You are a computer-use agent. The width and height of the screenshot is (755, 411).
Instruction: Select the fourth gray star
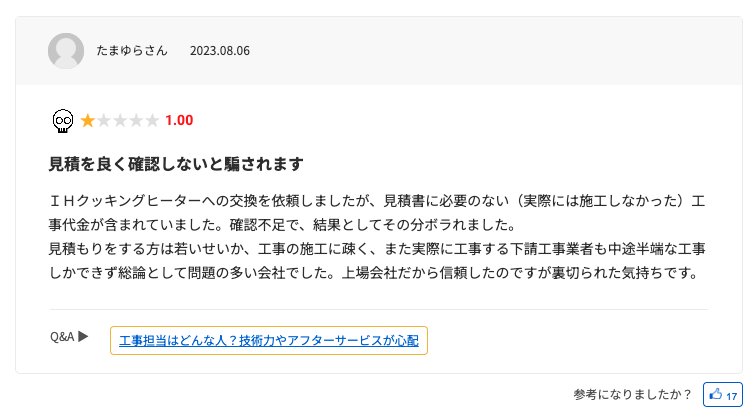pos(136,121)
